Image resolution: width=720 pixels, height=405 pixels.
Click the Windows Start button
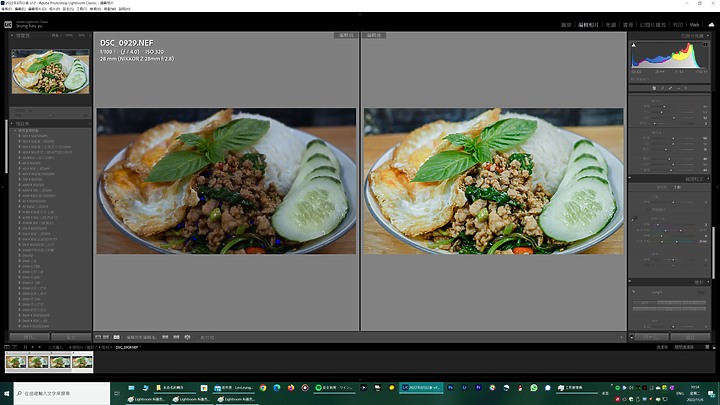(6, 394)
